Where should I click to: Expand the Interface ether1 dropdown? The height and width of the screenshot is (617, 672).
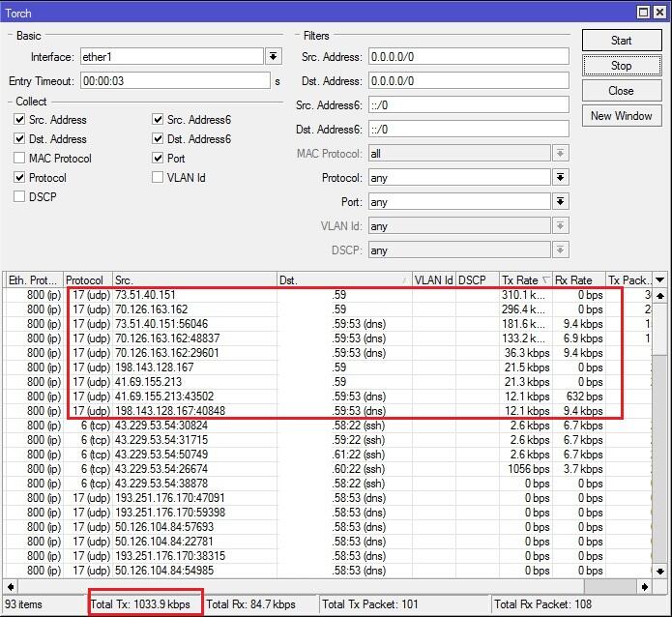tap(274, 57)
